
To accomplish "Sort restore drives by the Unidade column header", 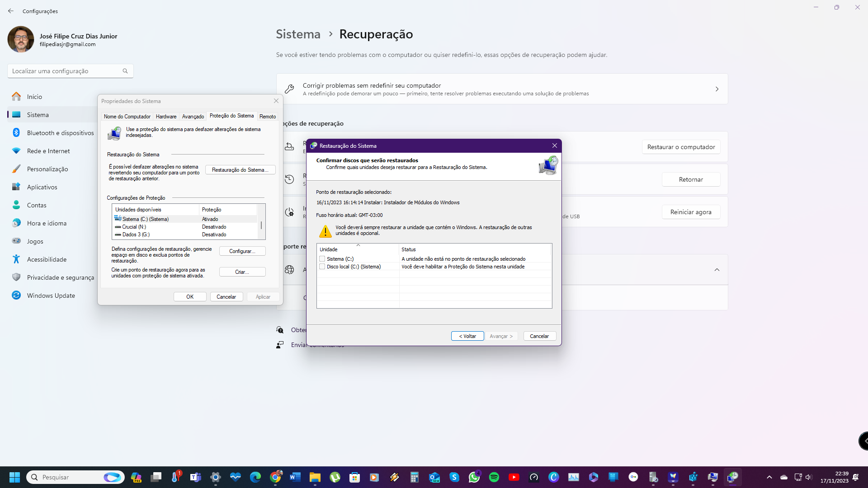I will click(358, 249).
